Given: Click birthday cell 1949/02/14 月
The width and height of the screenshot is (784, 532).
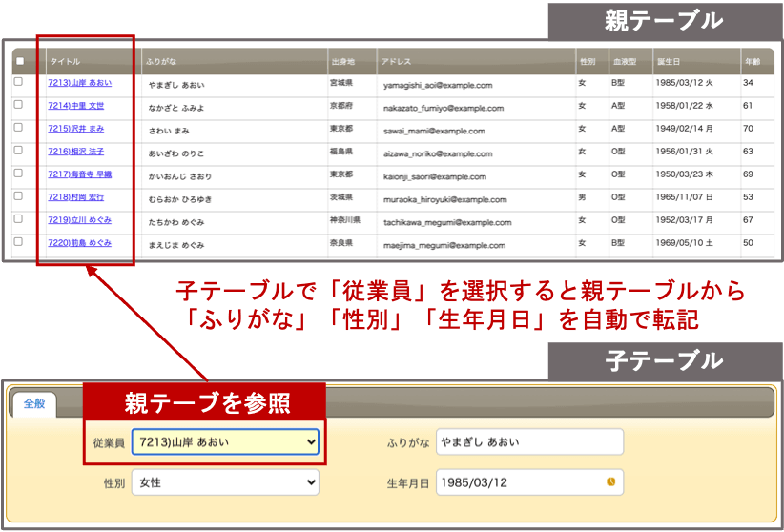Looking at the screenshot, I should (685, 129).
